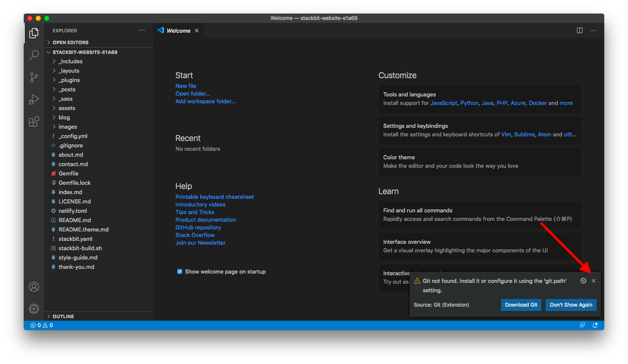Click Join our Newsletter link
Viewport: 628px width, 364px height.
tap(201, 243)
